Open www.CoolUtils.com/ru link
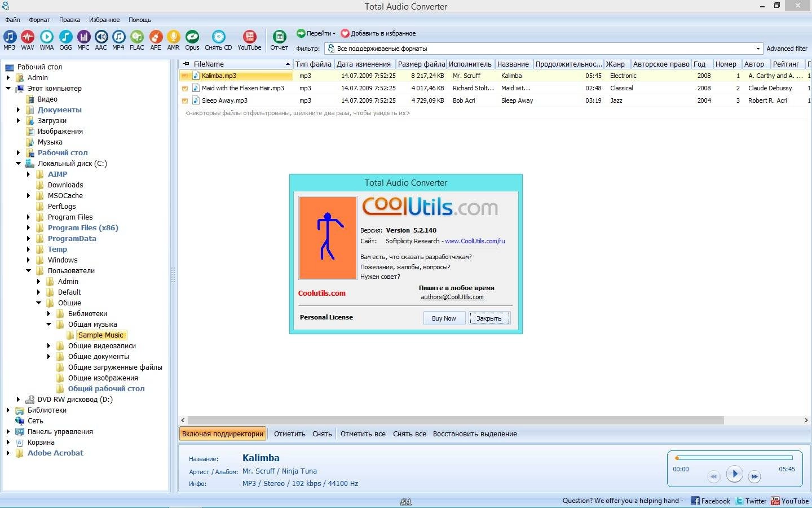 click(475, 241)
